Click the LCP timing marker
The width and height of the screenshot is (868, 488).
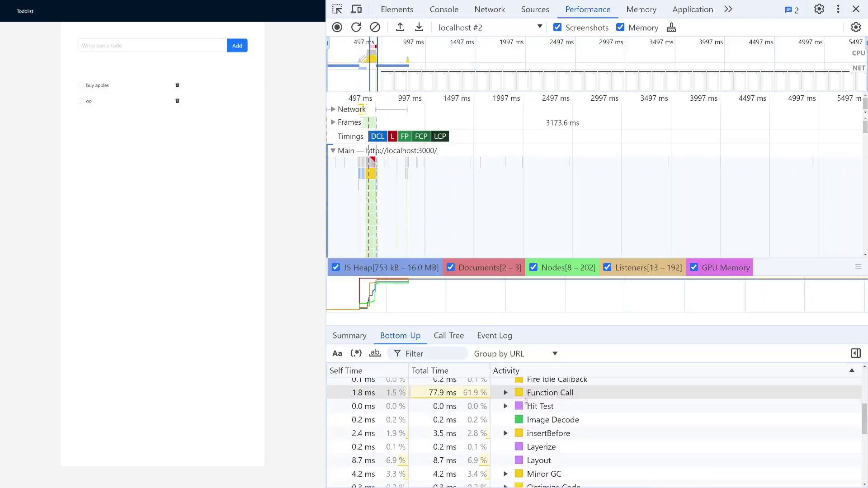tap(440, 136)
